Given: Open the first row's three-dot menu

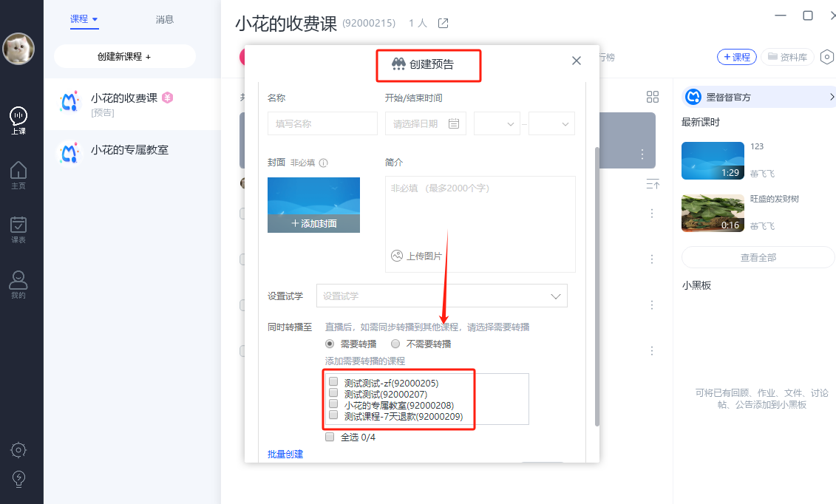Looking at the screenshot, I should coord(651,213).
